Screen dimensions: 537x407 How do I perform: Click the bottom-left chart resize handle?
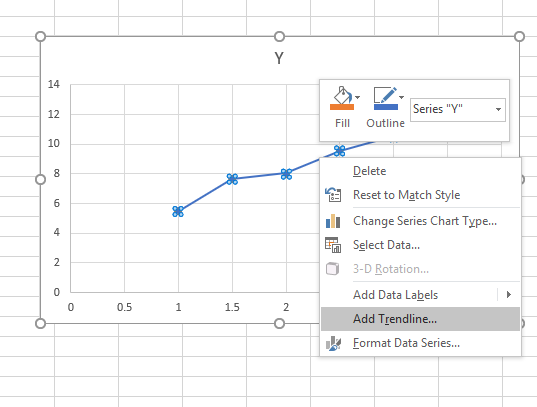pos(40,323)
